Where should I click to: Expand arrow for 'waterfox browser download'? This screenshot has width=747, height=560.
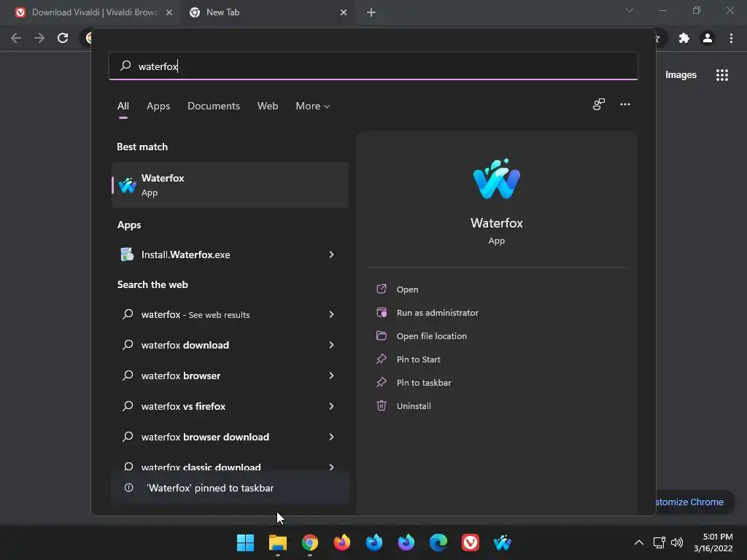pyautogui.click(x=331, y=437)
